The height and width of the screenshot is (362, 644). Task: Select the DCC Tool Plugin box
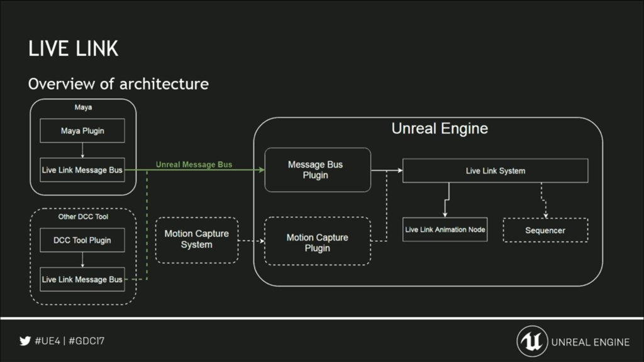point(82,240)
